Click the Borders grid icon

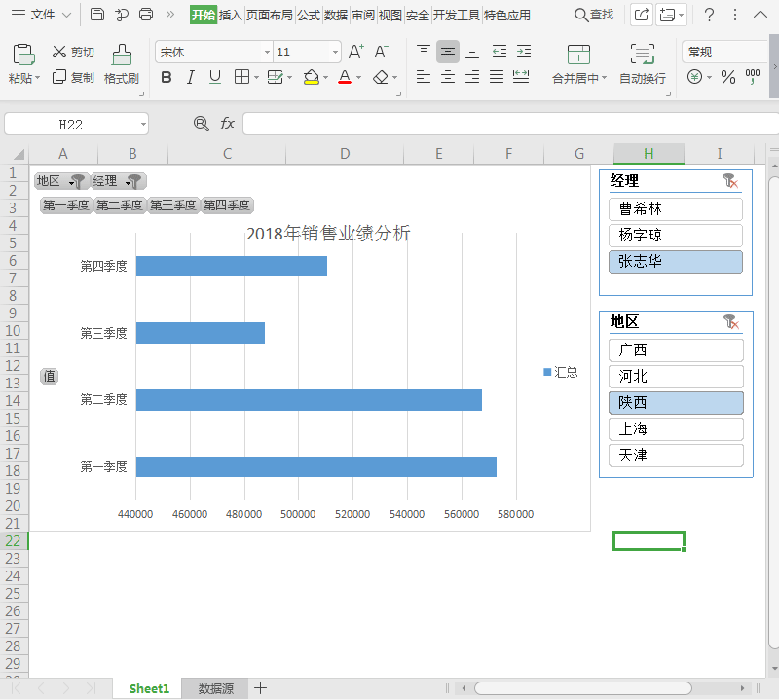[x=241, y=77]
